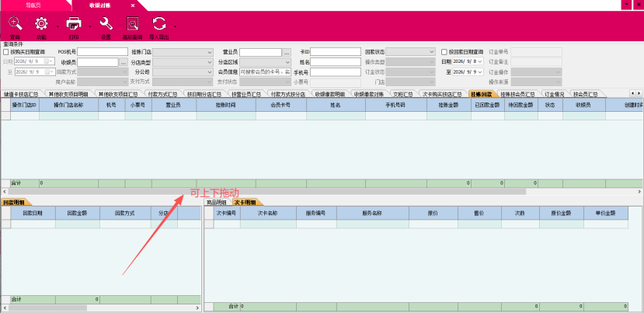Click the 次卡名称 column header
This screenshot has width=644, height=313.
point(268,213)
